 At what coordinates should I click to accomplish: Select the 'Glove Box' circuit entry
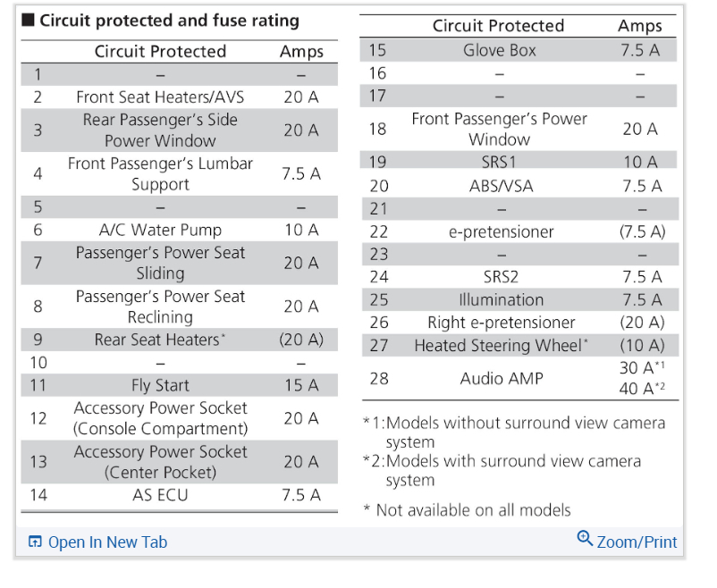point(500,50)
